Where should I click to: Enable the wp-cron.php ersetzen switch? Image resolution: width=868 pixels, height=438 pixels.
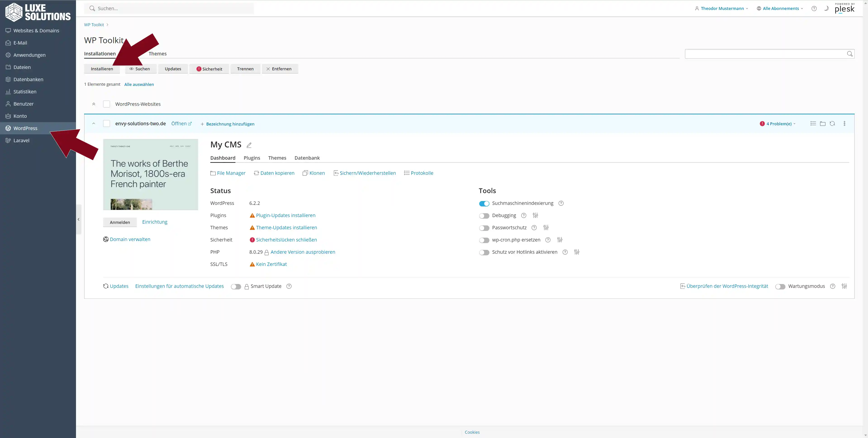(x=484, y=240)
